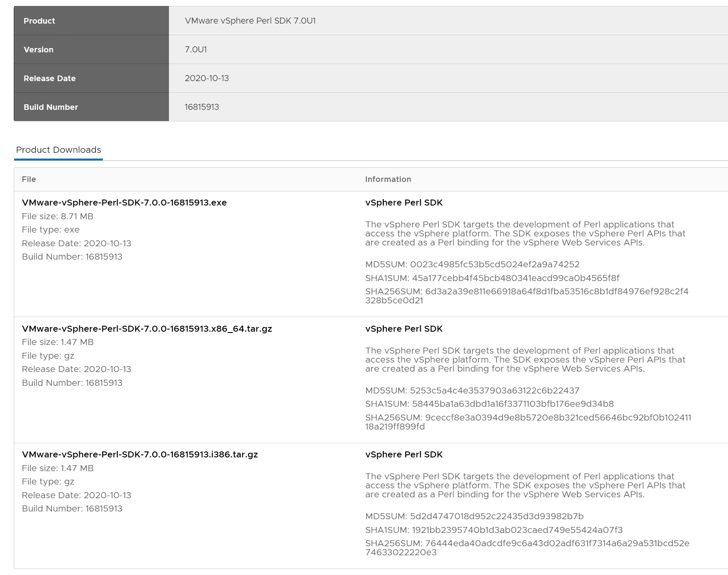Click the build number value 16815913 in header table
Screen dimensions: 728x575
click(202, 107)
